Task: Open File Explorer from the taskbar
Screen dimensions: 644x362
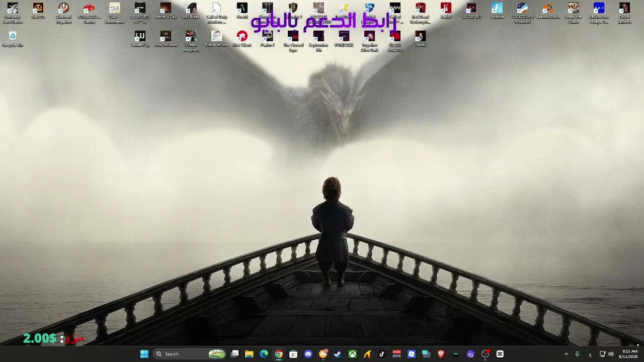Action: 249,354
